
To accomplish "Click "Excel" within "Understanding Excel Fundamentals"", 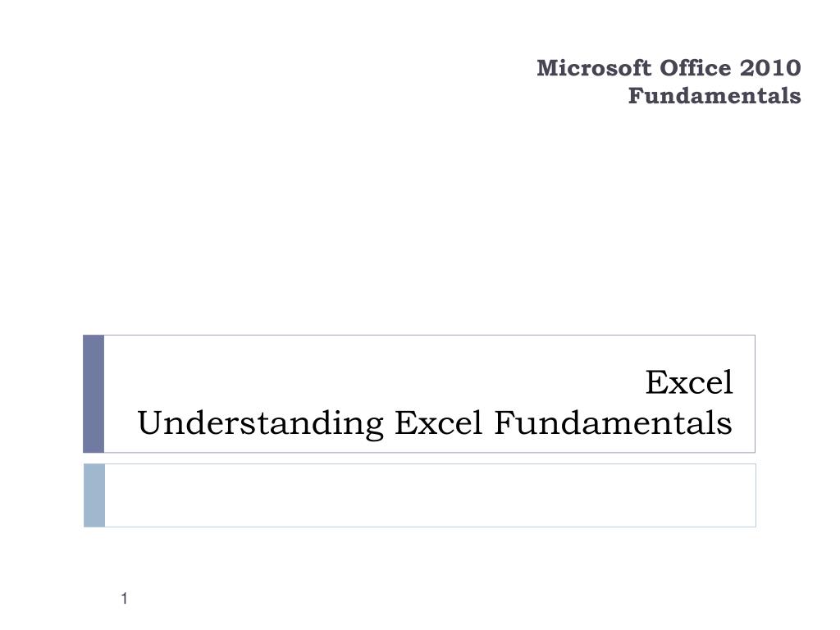I will (439, 423).
